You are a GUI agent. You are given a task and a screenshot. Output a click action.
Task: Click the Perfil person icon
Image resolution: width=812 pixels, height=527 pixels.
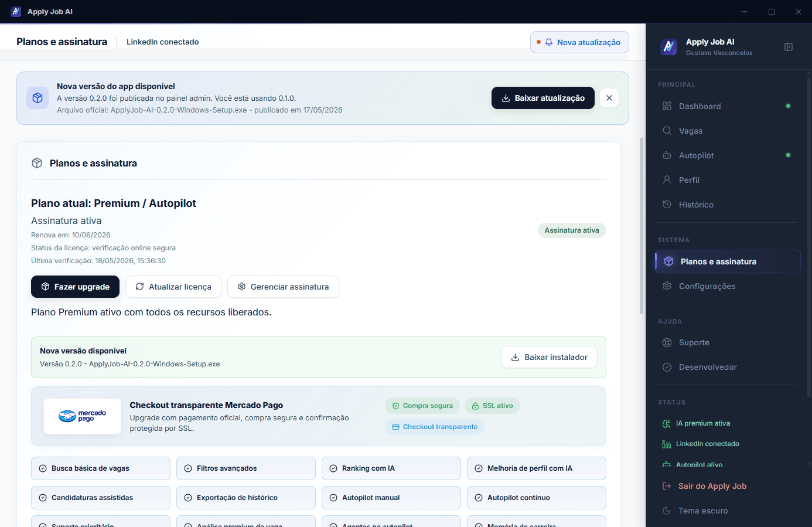[x=667, y=180]
